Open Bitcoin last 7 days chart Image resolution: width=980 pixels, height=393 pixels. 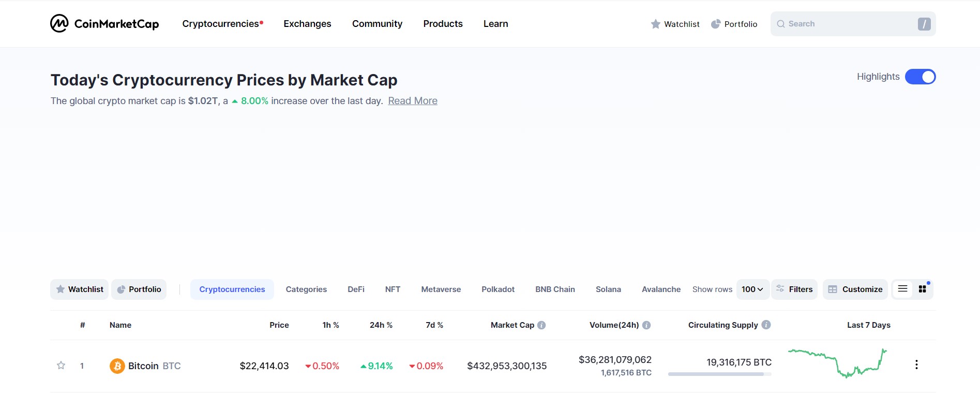pos(837,363)
